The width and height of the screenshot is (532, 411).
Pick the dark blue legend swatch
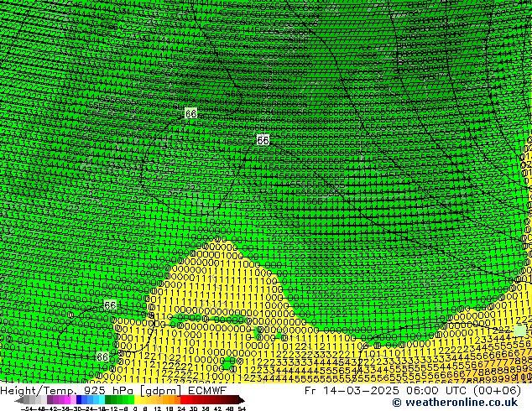tap(79, 400)
